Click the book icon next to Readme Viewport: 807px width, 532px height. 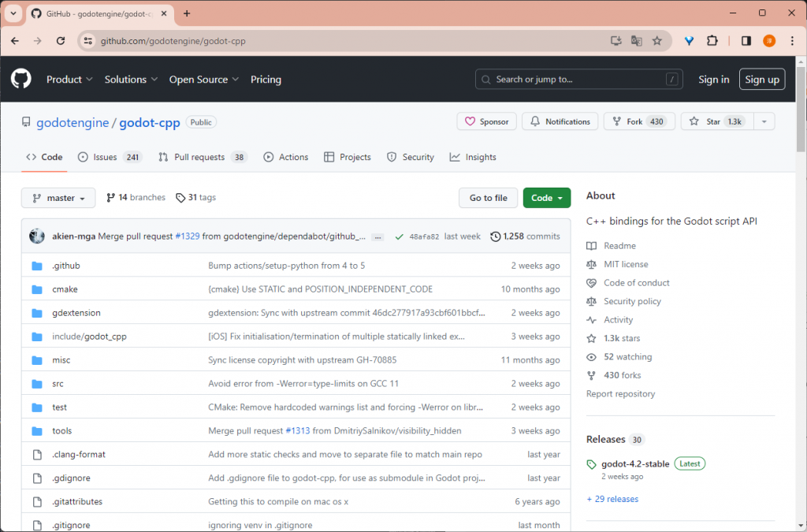(x=591, y=246)
